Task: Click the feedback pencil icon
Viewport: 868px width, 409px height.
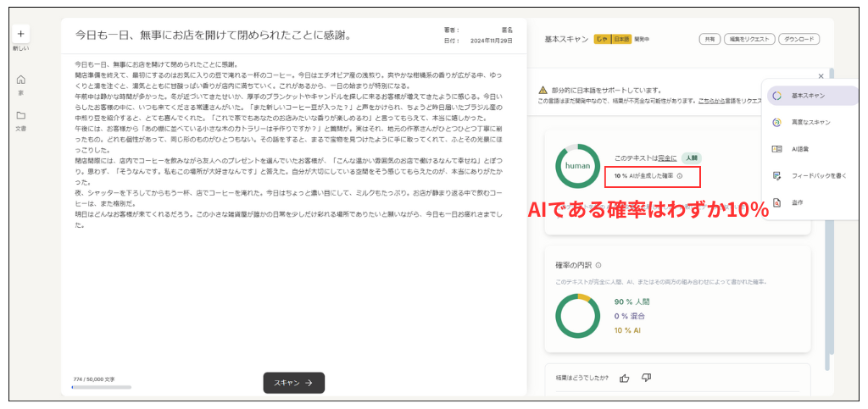Action: coord(776,176)
